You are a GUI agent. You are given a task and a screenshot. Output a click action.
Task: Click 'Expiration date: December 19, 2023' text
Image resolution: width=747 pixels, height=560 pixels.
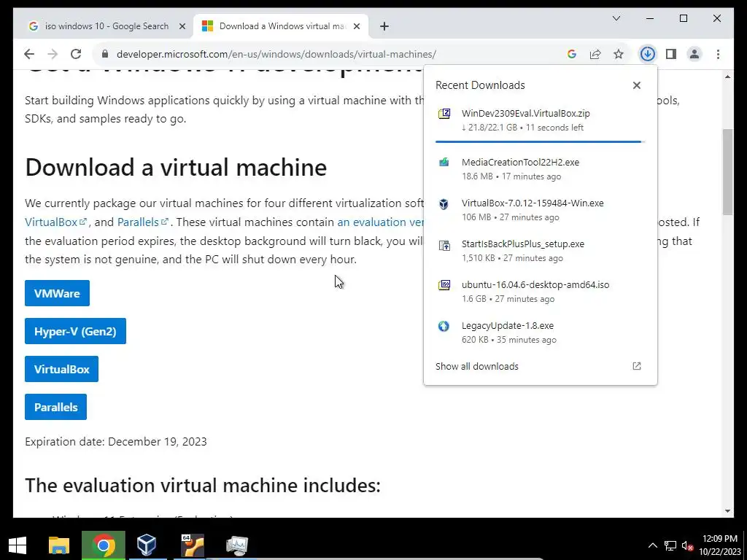click(x=116, y=442)
